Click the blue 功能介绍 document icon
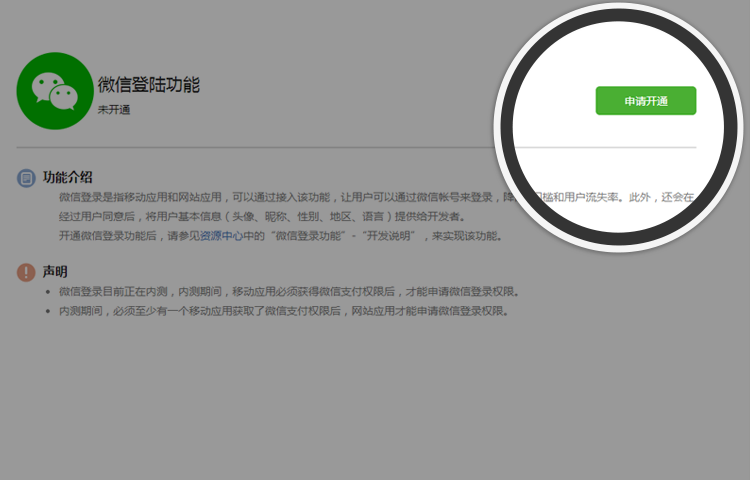 click(27, 178)
